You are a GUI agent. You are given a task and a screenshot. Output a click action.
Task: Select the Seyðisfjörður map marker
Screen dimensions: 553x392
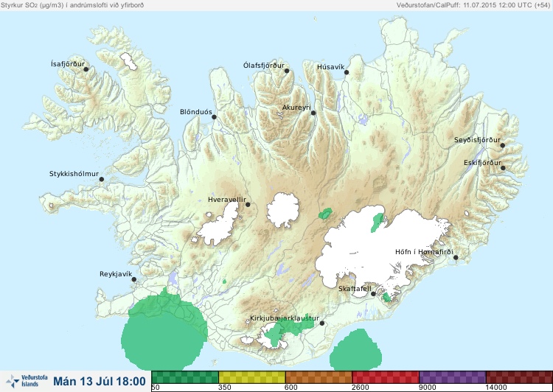click(503, 145)
